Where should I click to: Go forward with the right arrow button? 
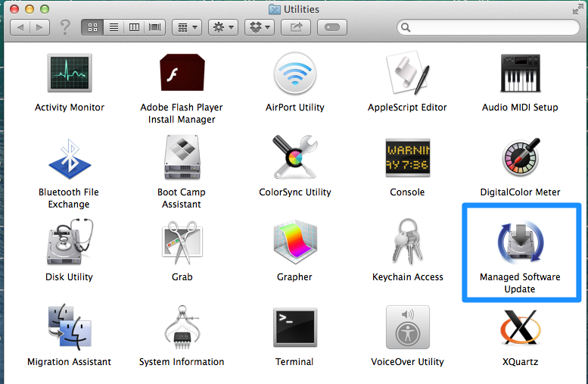(x=40, y=27)
